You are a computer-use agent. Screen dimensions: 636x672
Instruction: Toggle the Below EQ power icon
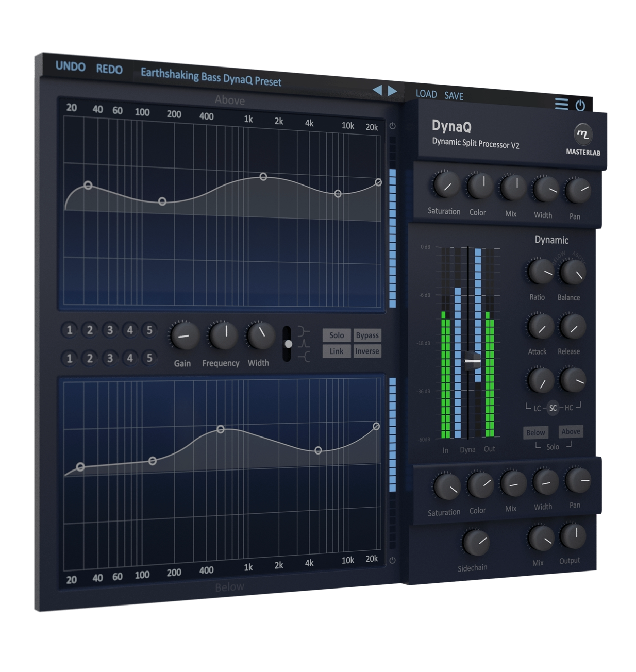[392, 560]
